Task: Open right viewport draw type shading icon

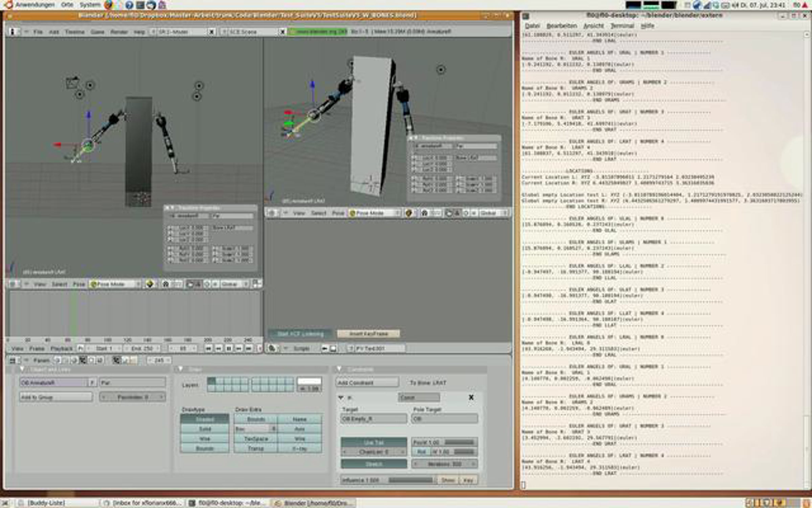Action: 409,213
